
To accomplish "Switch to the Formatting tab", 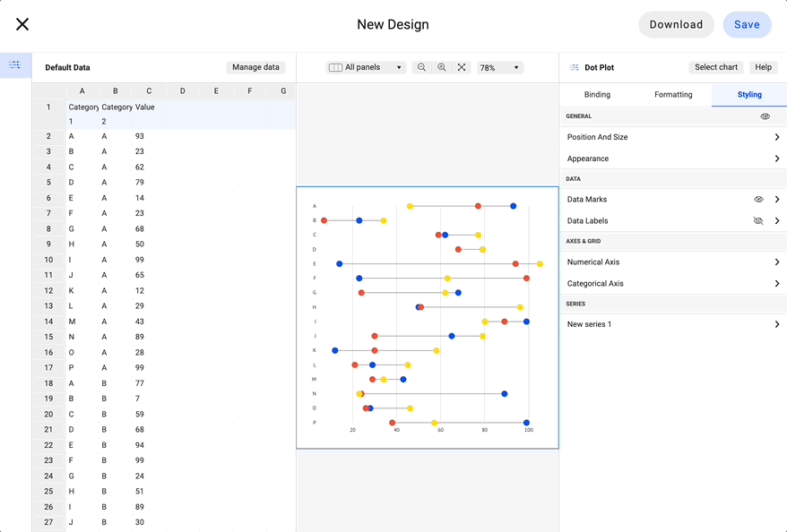I will [x=673, y=94].
